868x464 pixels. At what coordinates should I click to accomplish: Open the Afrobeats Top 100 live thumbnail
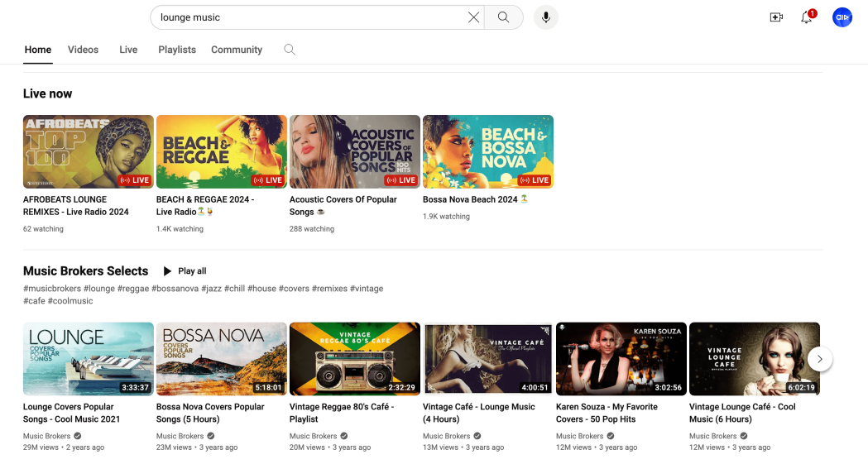(x=89, y=151)
